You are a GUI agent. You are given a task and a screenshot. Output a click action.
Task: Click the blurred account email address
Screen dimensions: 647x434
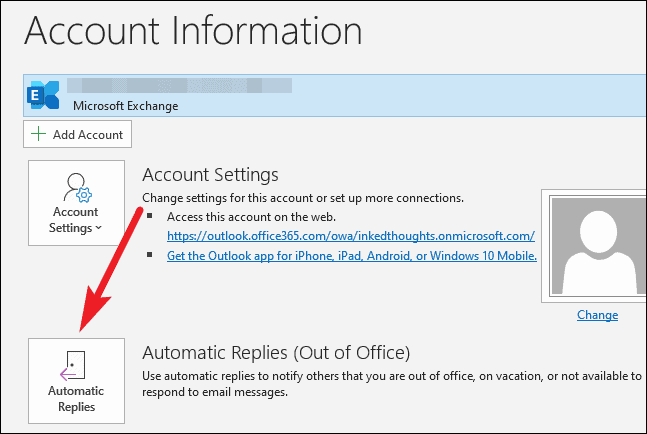[179, 85]
